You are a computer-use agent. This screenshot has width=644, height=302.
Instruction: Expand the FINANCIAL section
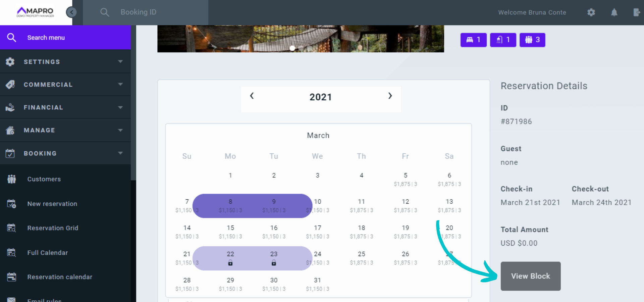coord(66,107)
